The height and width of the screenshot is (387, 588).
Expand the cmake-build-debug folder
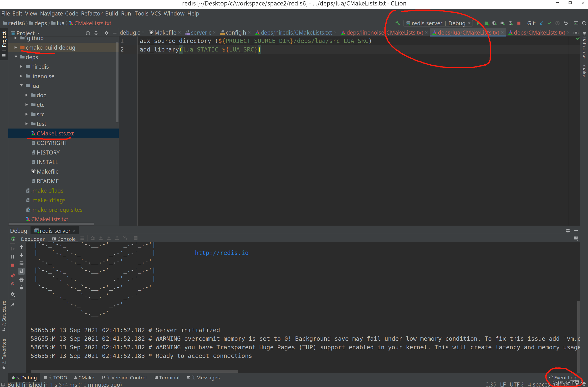pos(15,47)
